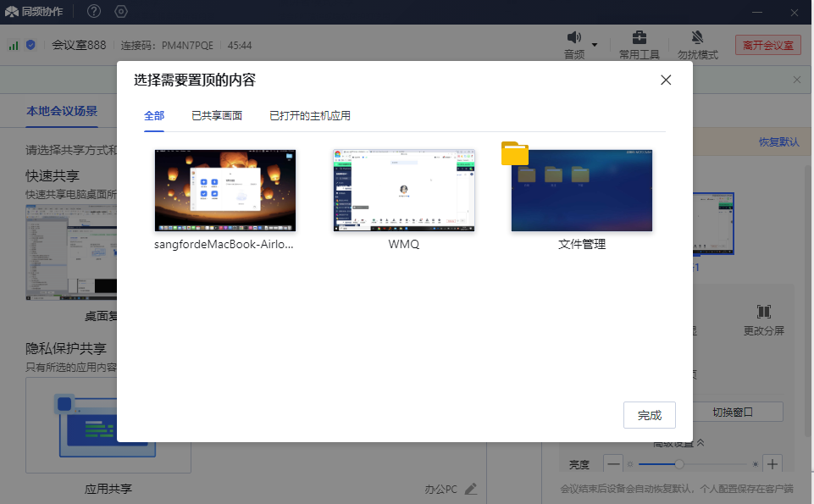The width and height of the screenshot is (814, 504).
Task: Select the WMQ shared screen thumbnail
Action: pos(404,191)
